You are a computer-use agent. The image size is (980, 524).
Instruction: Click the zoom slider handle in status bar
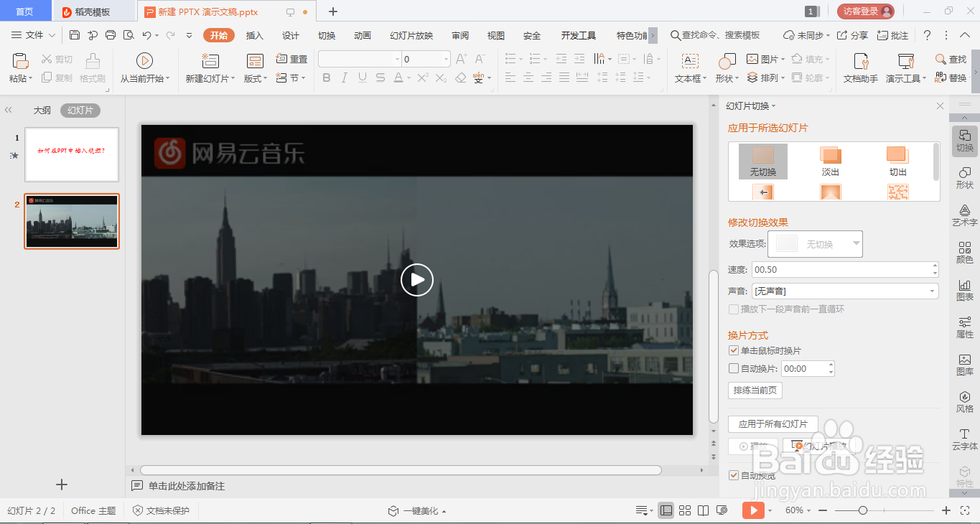coord(863,510)
